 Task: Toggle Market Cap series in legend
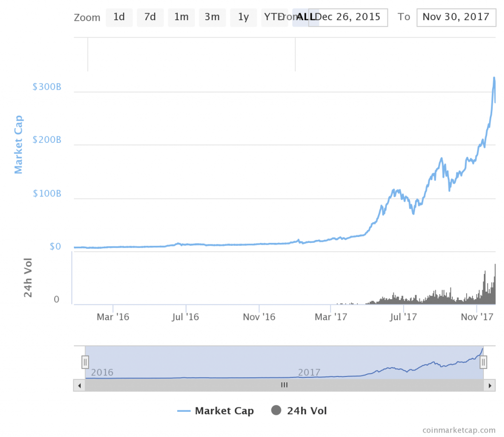pyautogui.click(x=224, y=411)
